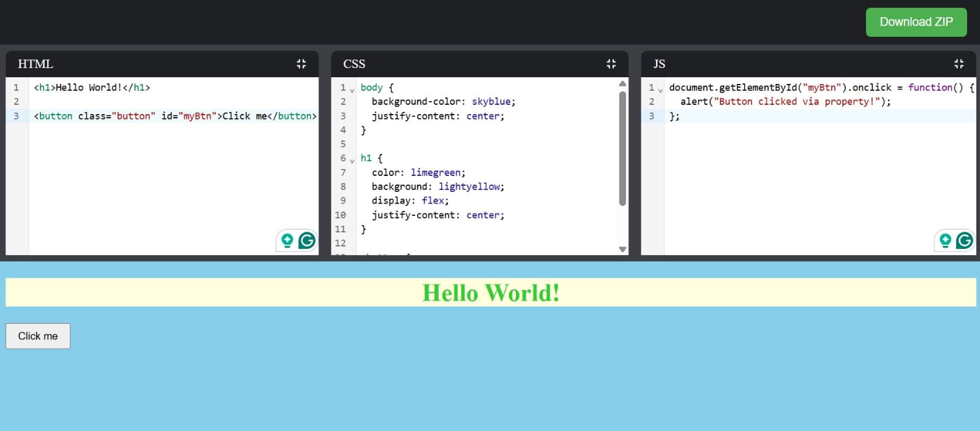Click the 'Click me' preview button

click(38, 336)
